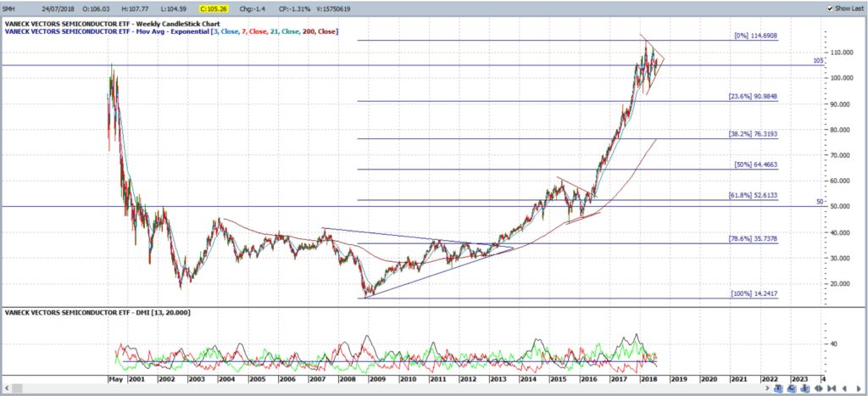Click the [78.6%] 35.7378 Fibonacci label

click(753, 239)
